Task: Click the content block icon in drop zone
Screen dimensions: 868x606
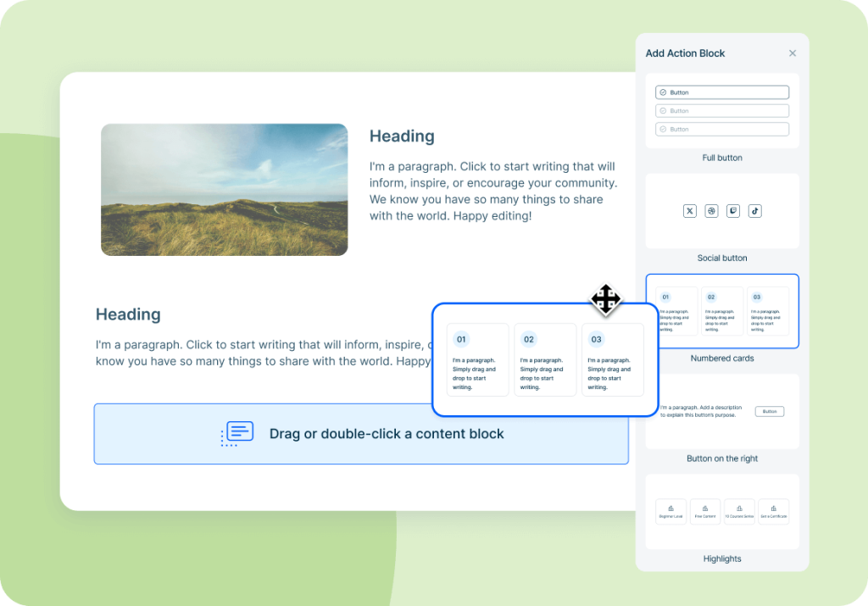Action: point(237,433)
